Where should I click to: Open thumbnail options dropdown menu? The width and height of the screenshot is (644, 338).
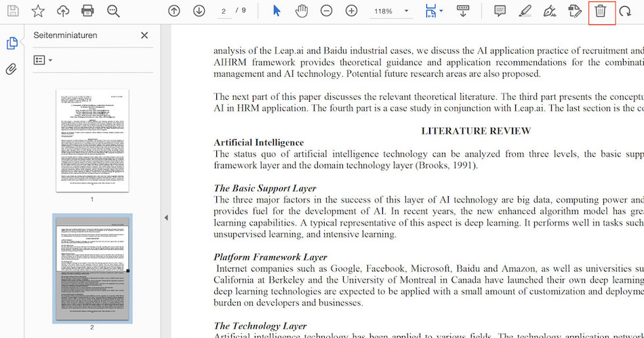43,60
